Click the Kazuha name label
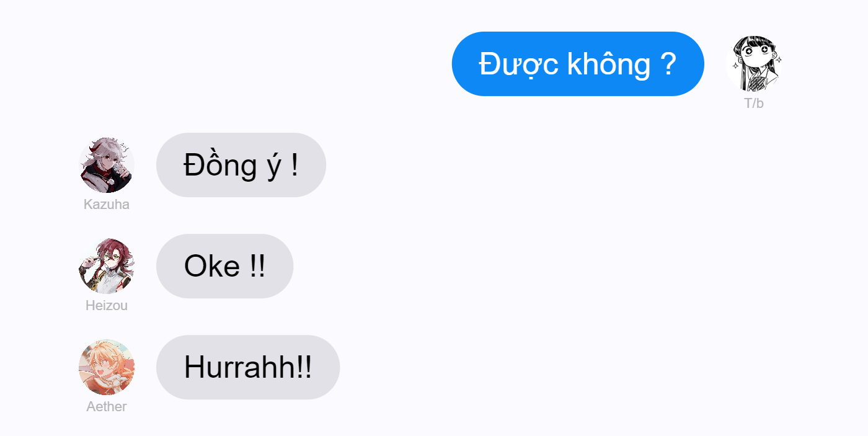This screenshot has height=436, width=868. click(107, 205)
